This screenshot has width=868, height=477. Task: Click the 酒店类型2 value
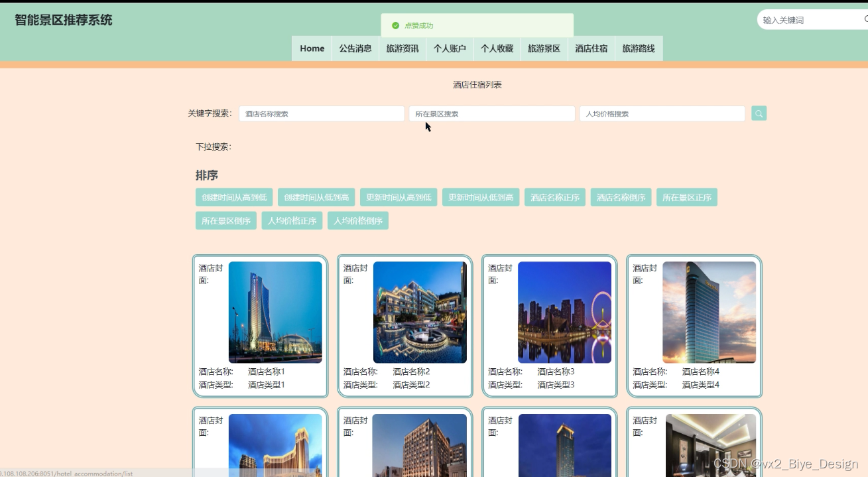coord(411,385)
